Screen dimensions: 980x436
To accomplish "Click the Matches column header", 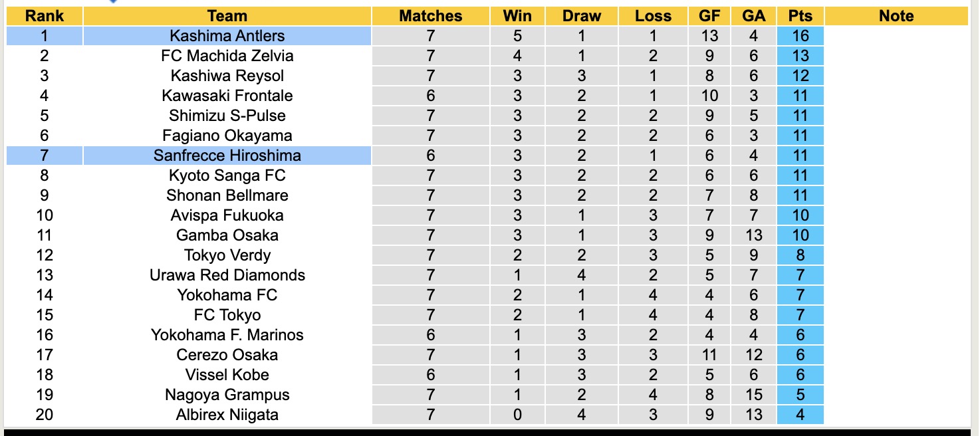I will pyautogui.click(x=430, y=16).
